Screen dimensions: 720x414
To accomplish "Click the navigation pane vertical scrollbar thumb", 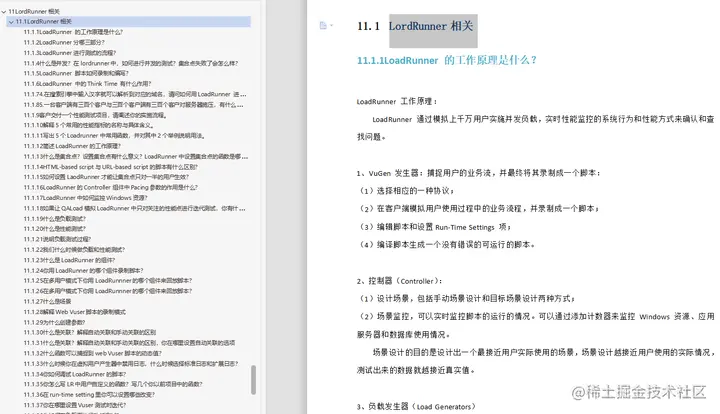I will click(253, 380).
